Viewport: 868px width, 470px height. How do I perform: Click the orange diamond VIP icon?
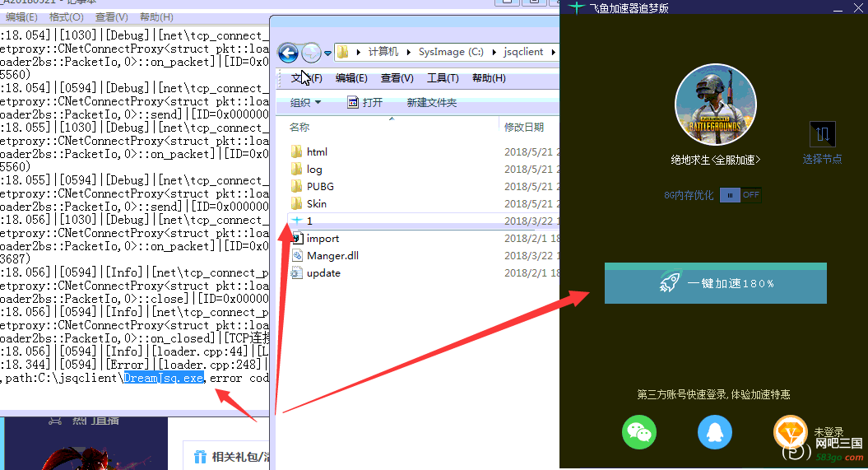click(791, 432)
